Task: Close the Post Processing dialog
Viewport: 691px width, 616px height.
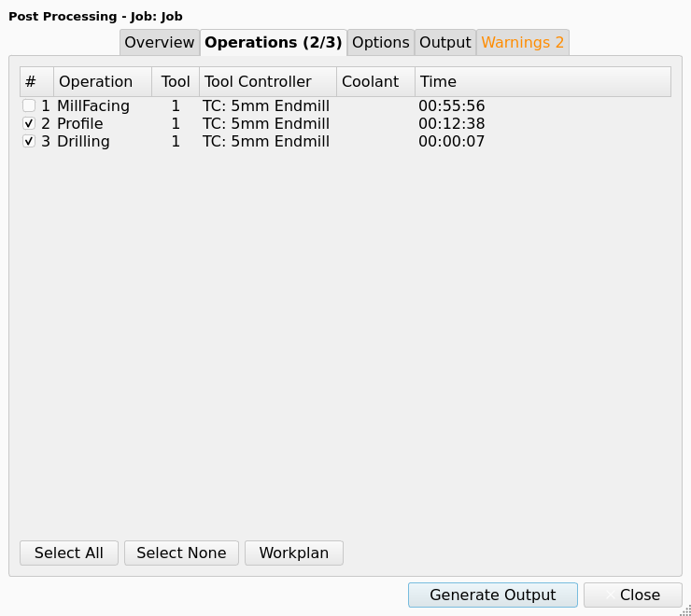Action: tap(633, 595)
